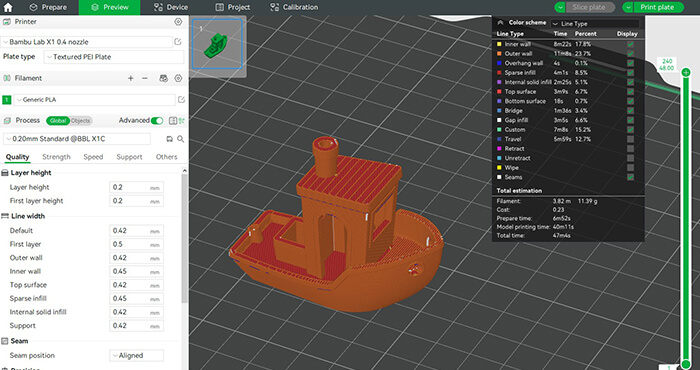Open the Color scheme Line Type dropdown
Screen dimensions: 700x370
click(595, 24)
